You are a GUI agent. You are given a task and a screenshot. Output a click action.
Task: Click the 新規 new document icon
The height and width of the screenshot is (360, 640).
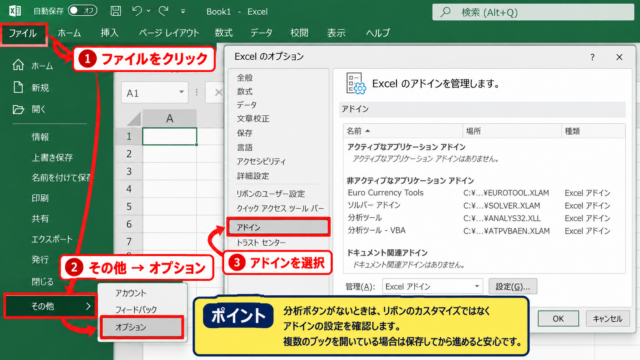(18, 87)
